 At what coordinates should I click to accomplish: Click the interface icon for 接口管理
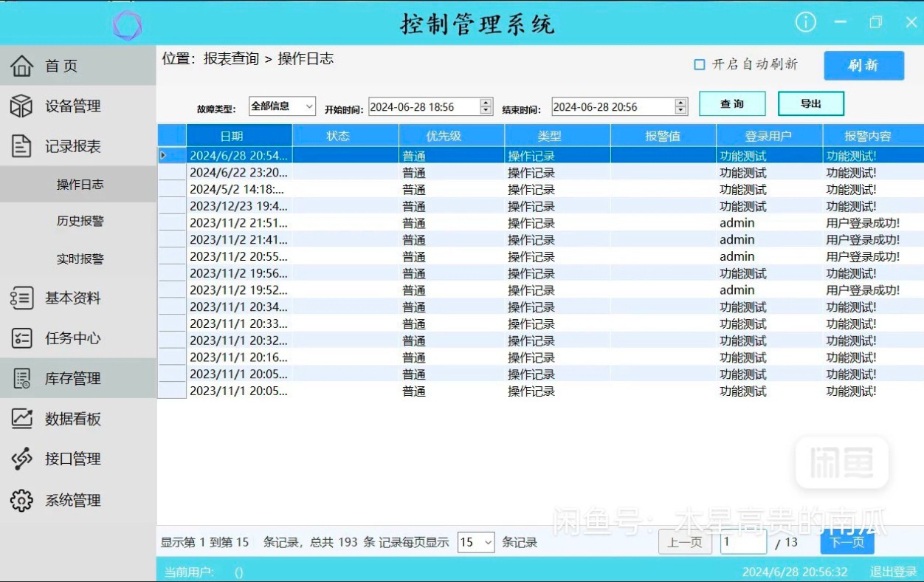tap(21, 459)
